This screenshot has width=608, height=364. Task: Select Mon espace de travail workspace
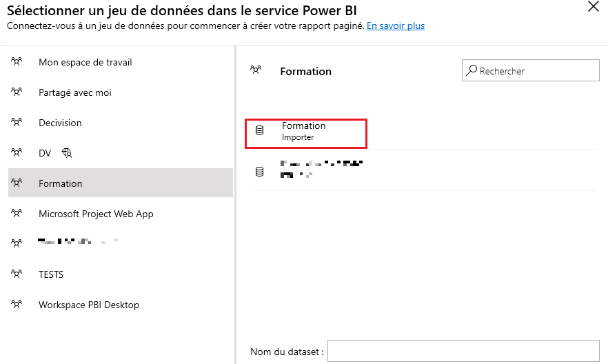click(x=85, y=62)
